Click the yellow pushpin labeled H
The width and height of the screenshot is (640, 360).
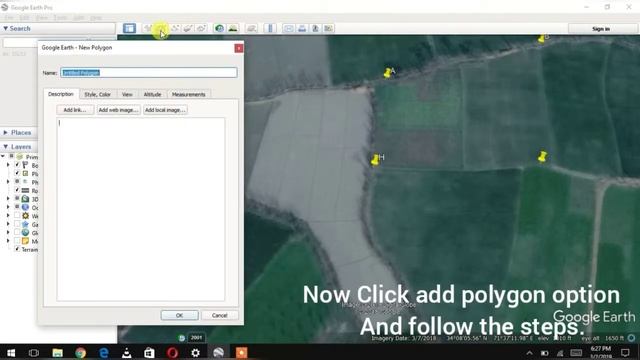tap(375, 160)
